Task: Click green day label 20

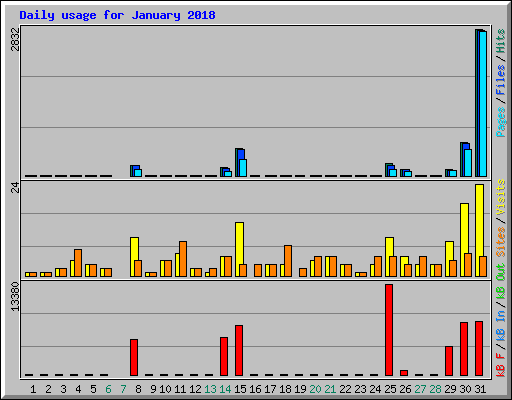Action: click(315, 389)
